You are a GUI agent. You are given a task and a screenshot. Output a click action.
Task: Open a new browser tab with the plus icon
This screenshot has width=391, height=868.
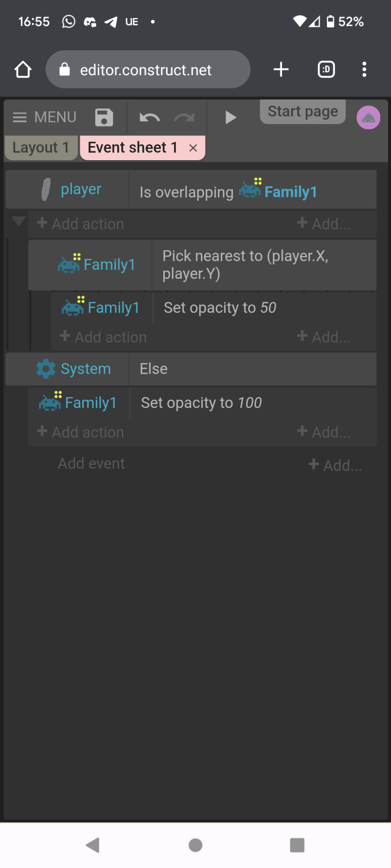281,69
